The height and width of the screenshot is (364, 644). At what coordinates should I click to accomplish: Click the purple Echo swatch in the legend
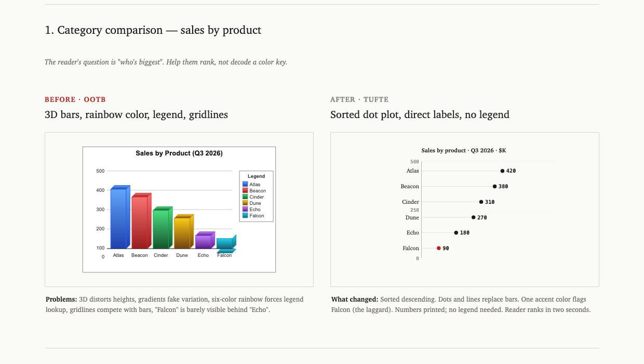245,209
